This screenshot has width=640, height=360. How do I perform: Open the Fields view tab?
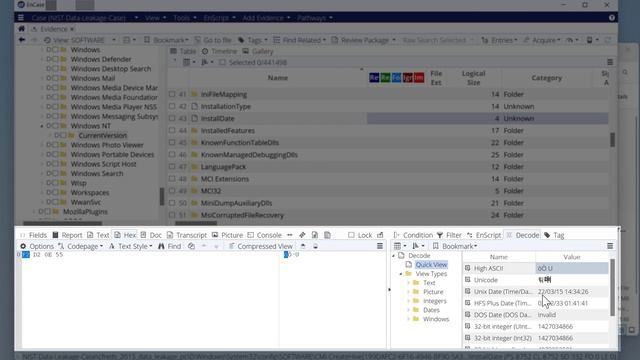tap(33, 235)
